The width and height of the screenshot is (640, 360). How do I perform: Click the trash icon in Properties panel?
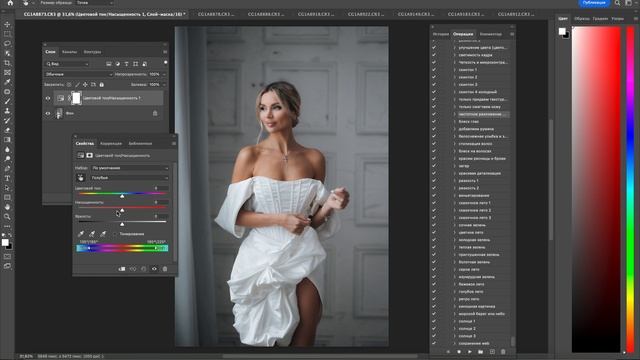tap(165, 269)
